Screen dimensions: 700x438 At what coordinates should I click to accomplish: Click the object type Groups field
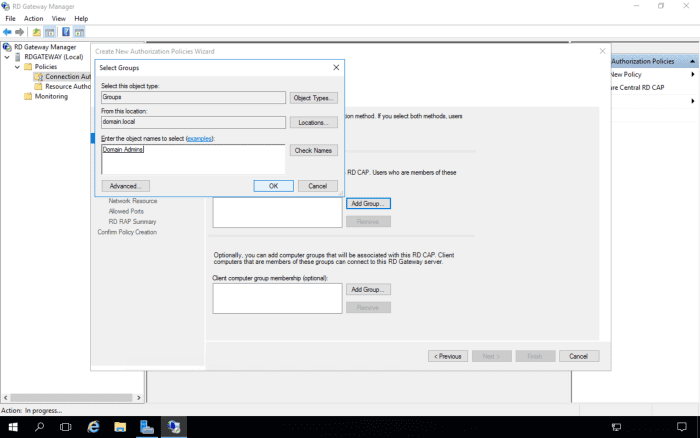click(193, 97)
